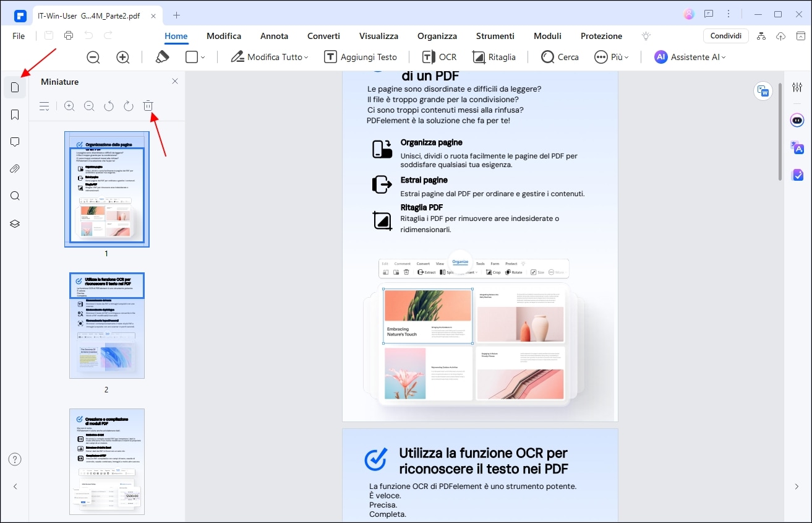Click the translate icon in right sidebar
812x523 pixels.
click(797, 147)
